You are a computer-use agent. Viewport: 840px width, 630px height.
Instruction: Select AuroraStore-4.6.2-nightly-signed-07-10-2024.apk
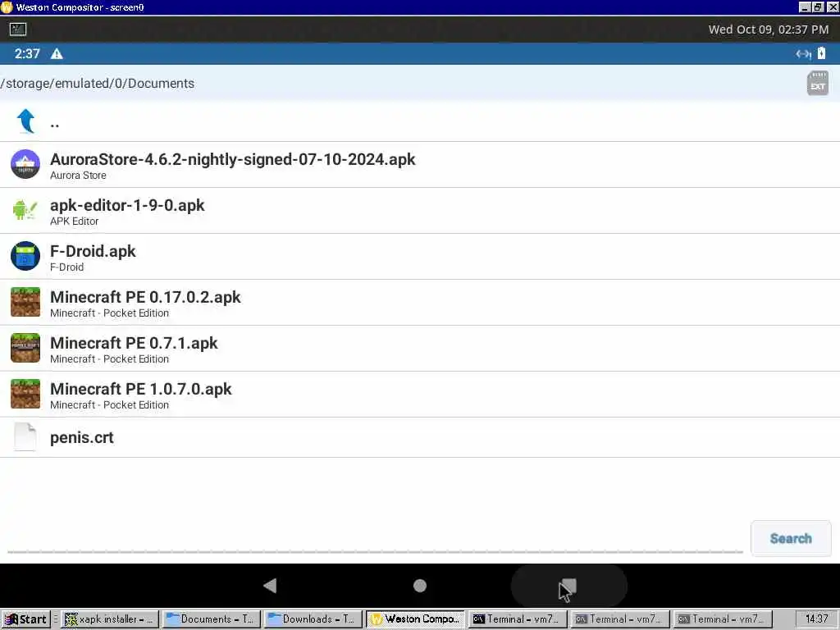click(420, 164)
